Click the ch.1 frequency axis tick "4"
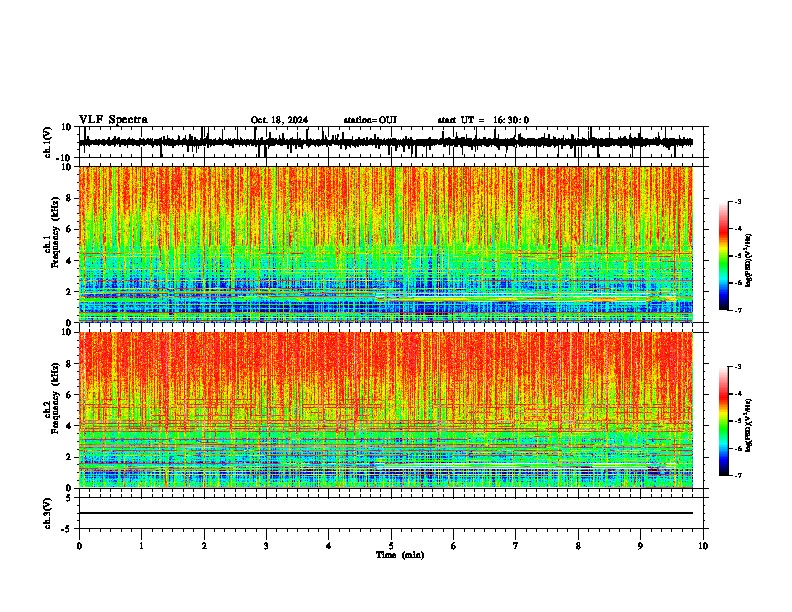Image resolution: width=792 pixels, height=612 pixels. point(70,261)
